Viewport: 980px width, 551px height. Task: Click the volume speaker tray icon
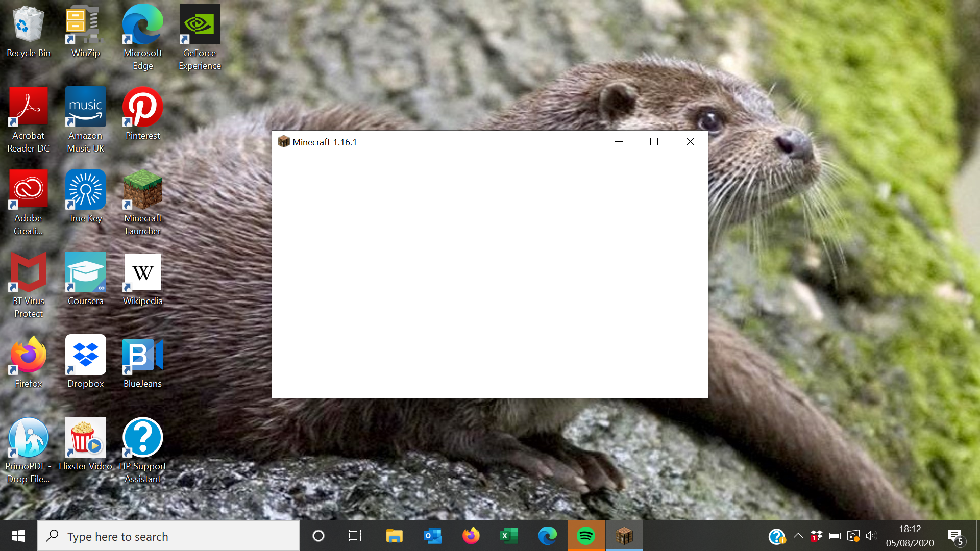[871, 536]
